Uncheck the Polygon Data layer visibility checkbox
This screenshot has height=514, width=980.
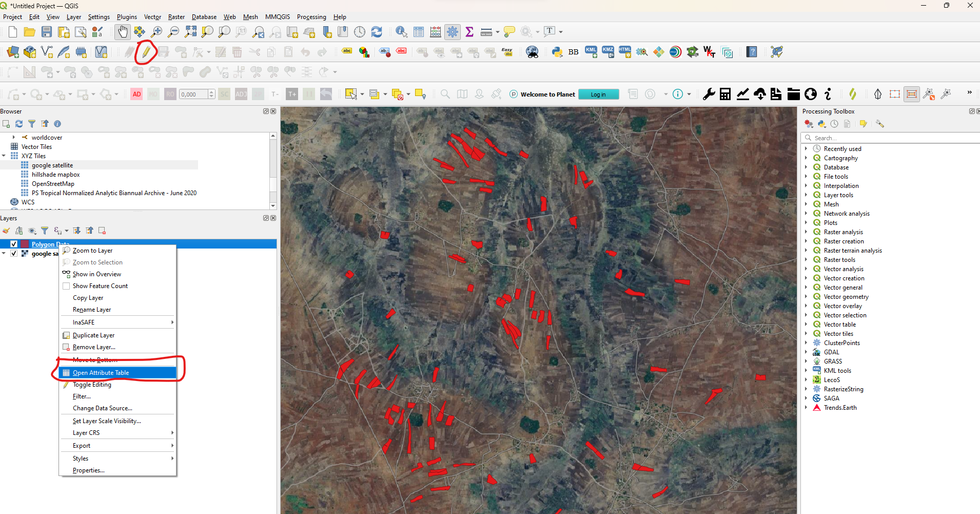(14, 244)
